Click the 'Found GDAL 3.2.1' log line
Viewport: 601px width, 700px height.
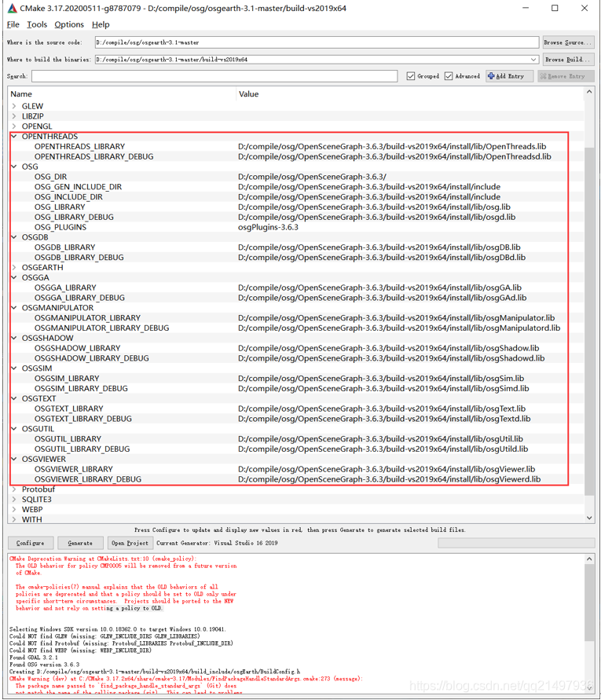(x=34, y=657)
